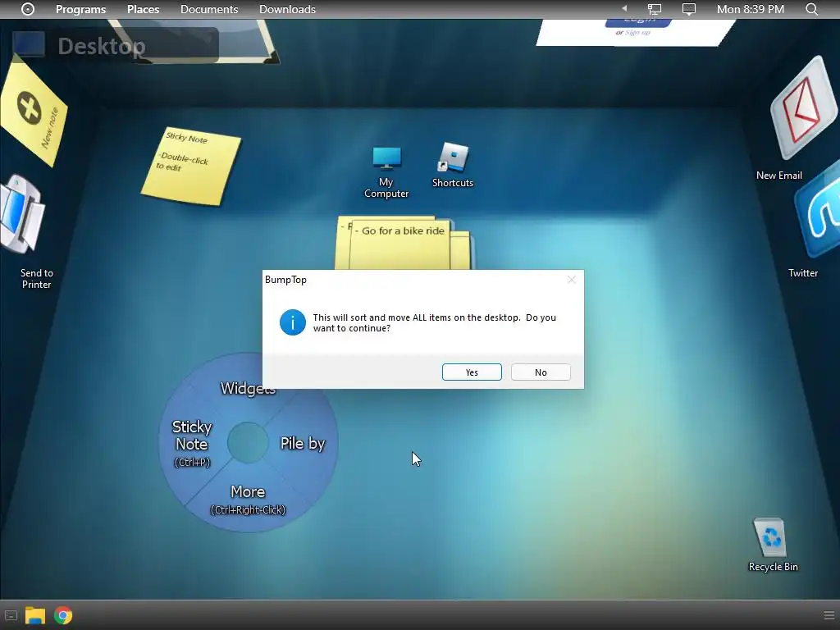
Task: Click the Desktop title label
Action: [101, 46]
